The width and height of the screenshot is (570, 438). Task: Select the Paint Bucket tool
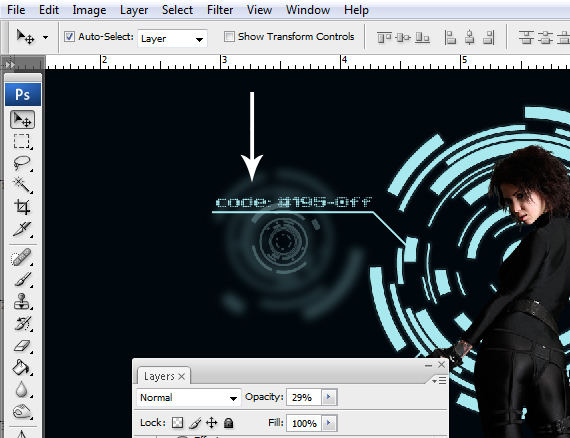[x=22, y=367]
